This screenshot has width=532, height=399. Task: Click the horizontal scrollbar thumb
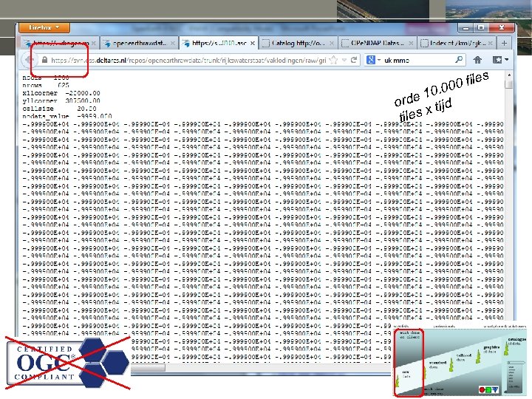tap(148, 367)
